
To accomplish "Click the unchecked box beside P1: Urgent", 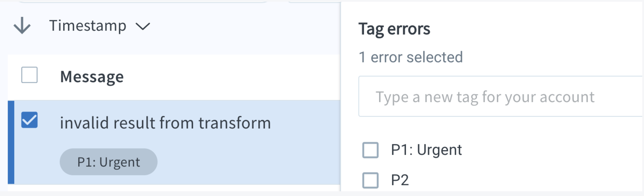I will [370, 150].
